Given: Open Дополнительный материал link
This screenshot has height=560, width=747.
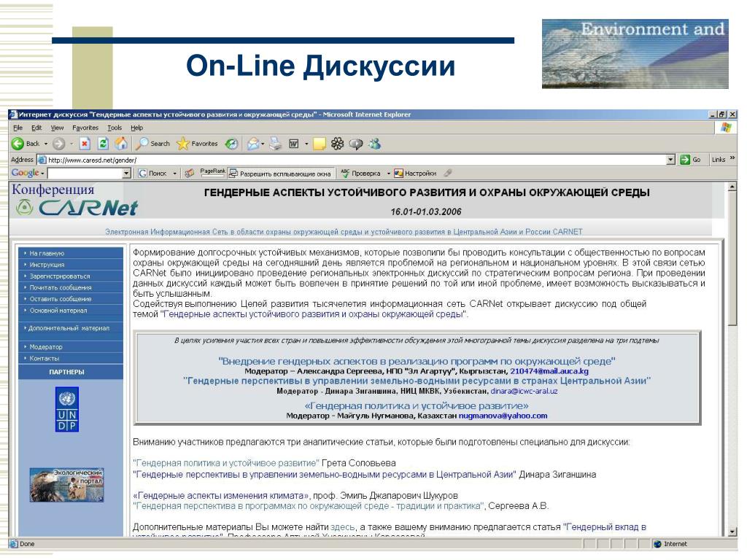Looking at the screenshot, I should (x=69, y=328).
